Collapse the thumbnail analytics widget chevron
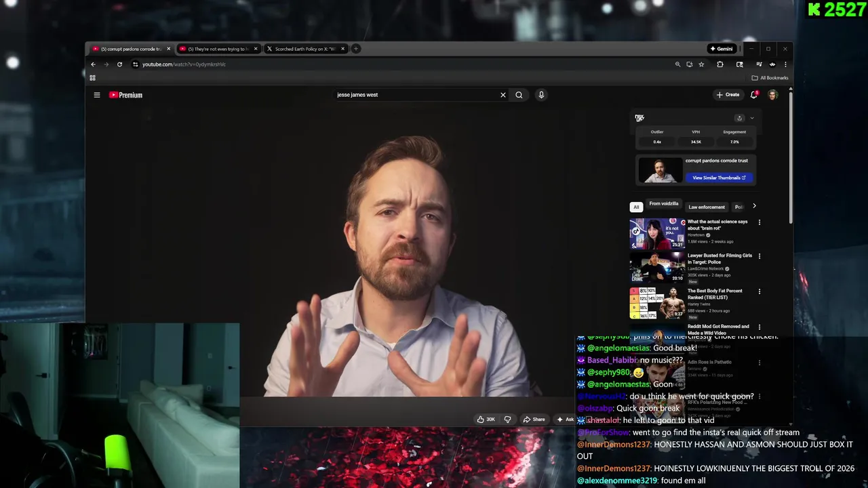The height and width of the screenshot is (488, 868). click(751, 118)
